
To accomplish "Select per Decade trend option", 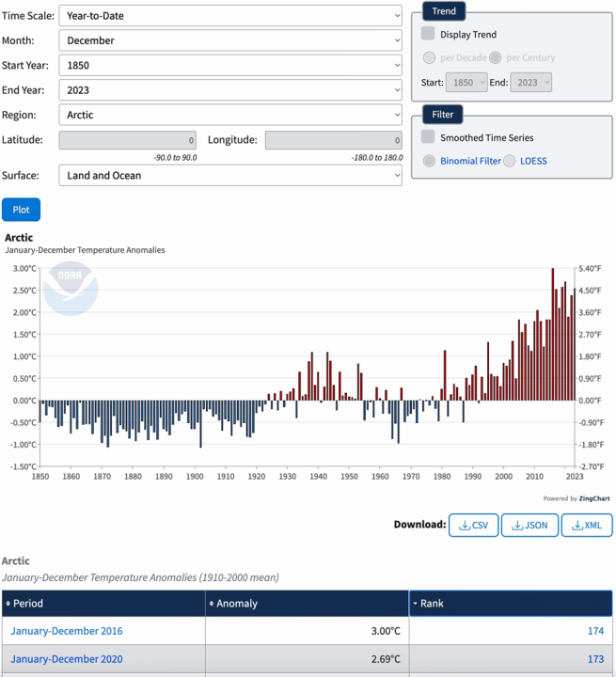I will (429, 58).
